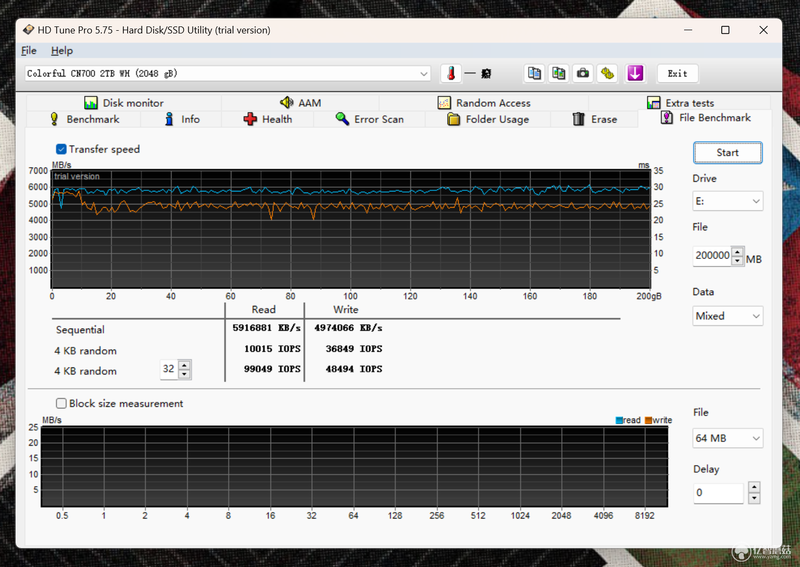Increase the 4 KB random queue depth
Image resolution: width=800 pixels, height=567 pixels.
185,364
